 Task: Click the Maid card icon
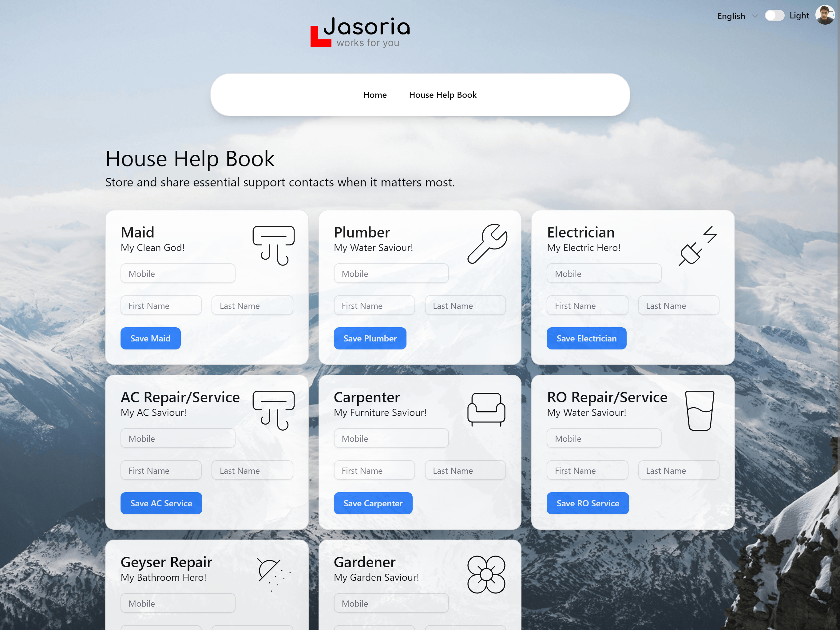tap(273, 245)
